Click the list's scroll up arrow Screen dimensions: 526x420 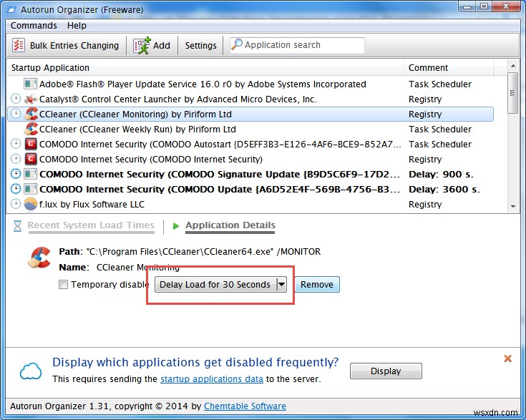(513, 66)
